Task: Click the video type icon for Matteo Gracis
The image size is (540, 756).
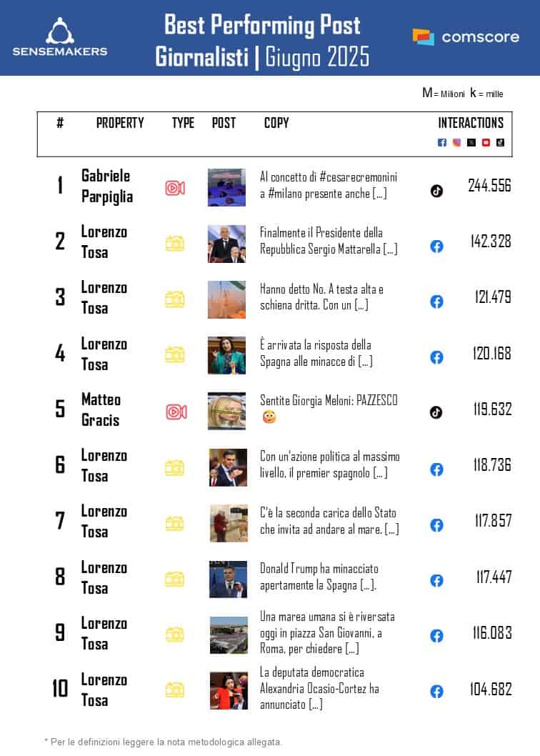Action: pyautogui.click(x=176, y=412)
